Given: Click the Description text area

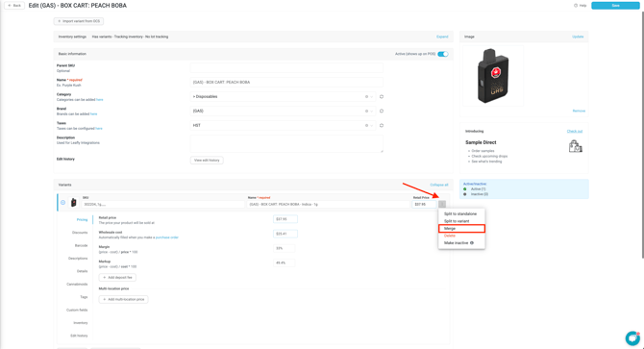Looking at the screenshot, I should pyautogui.click(x=286, y=143).
